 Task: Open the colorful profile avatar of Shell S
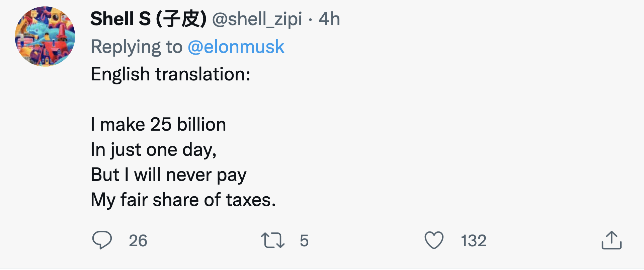pos(45,37)
